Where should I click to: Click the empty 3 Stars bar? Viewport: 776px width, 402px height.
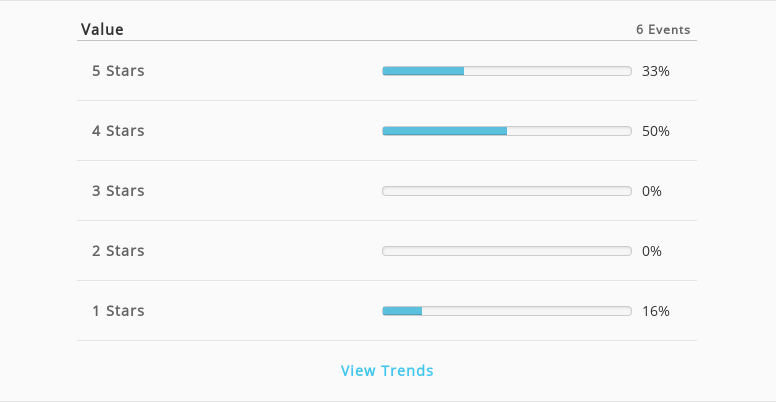point(507,191)
